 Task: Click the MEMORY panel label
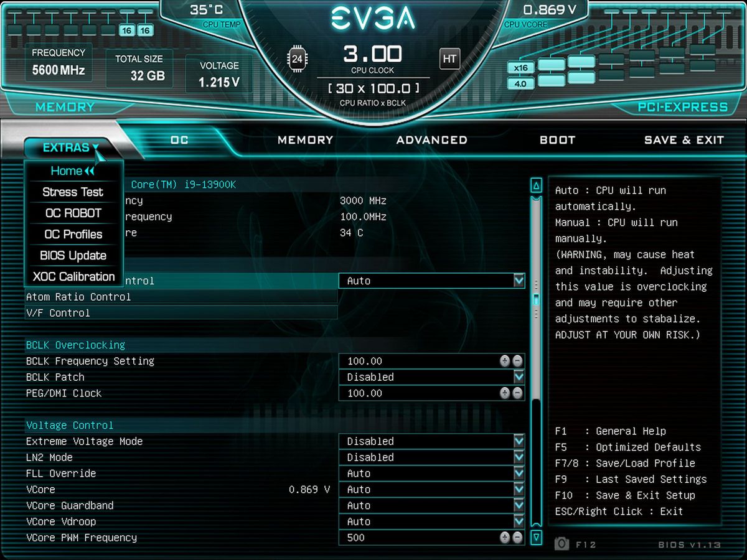(65, 107)
